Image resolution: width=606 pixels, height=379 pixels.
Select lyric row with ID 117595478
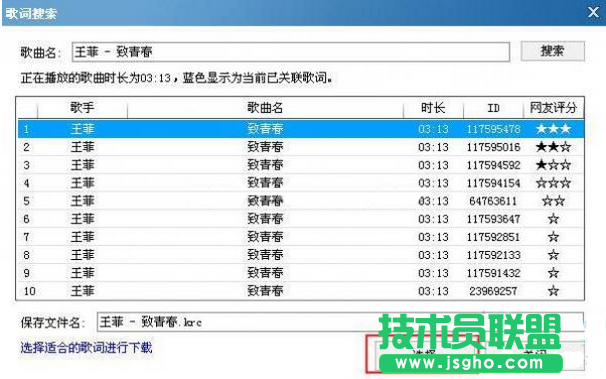click(301, 129)
